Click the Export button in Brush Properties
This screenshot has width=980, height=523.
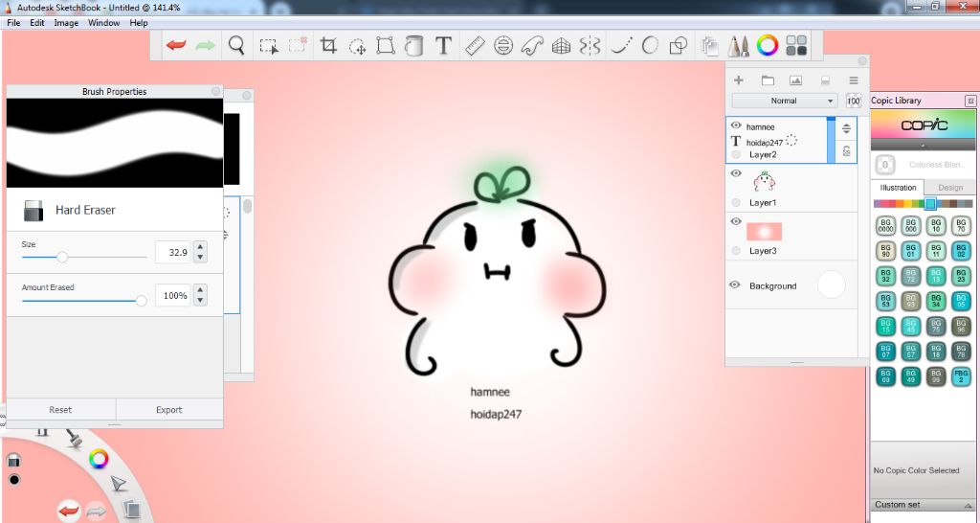[x=168, y=410]
